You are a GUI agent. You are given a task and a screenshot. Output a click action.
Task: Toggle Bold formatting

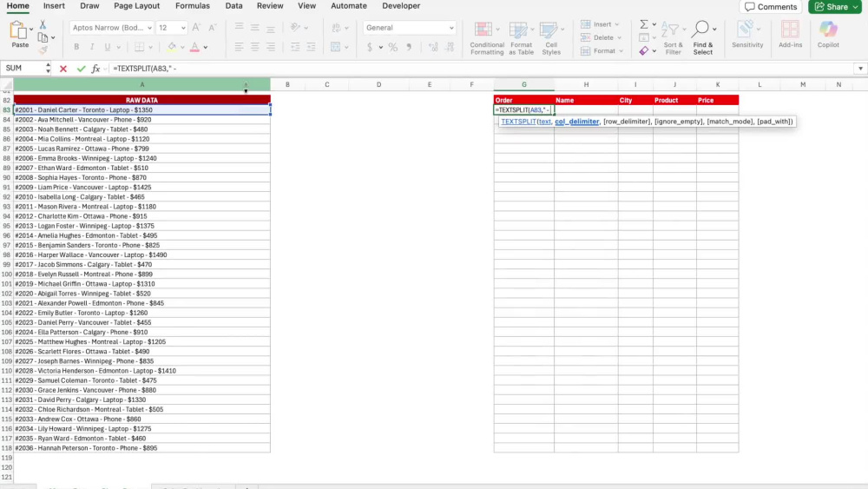(76, 48)
